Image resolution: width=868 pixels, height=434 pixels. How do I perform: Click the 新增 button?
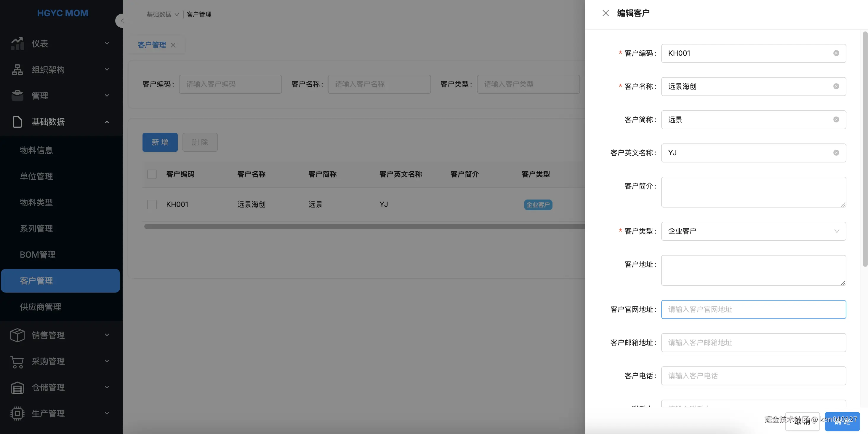(x=160, y=142)
